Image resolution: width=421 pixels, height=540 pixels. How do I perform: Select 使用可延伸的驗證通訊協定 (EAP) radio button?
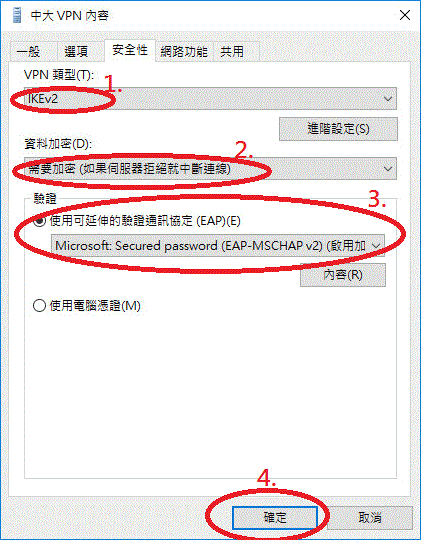39,221
